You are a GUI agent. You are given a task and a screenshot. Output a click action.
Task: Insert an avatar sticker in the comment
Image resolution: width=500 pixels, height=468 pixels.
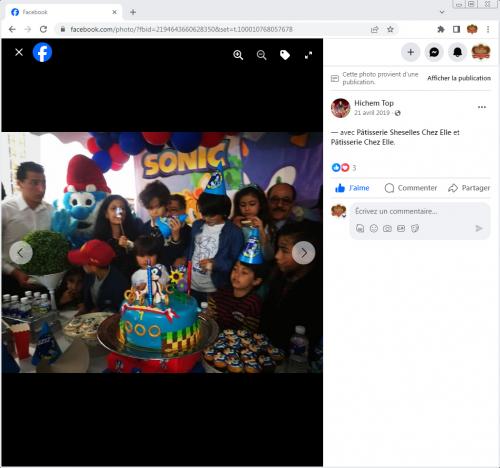[x=360, y=228]
